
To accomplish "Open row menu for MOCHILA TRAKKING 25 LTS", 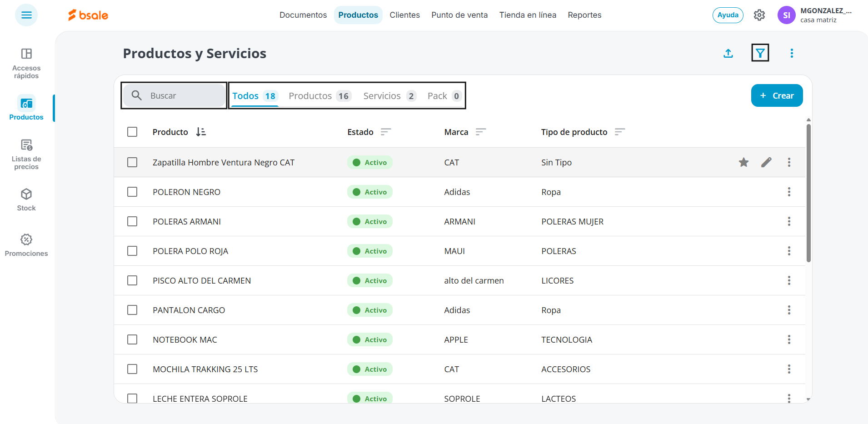I will tap(789, 369).
